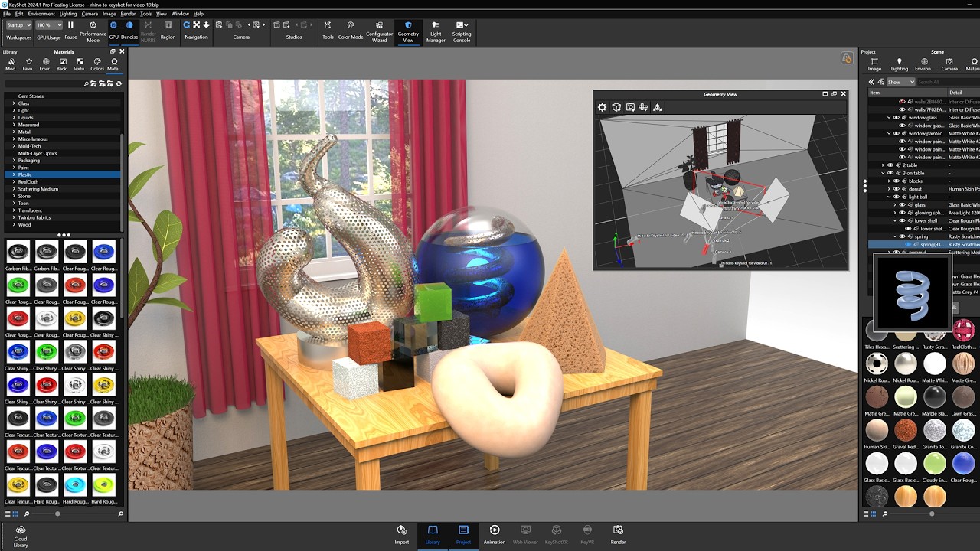This screenshot has width=980, height=551.
Task: Open the Render dialog from bottom bar
Action: (x=618, y=534)
